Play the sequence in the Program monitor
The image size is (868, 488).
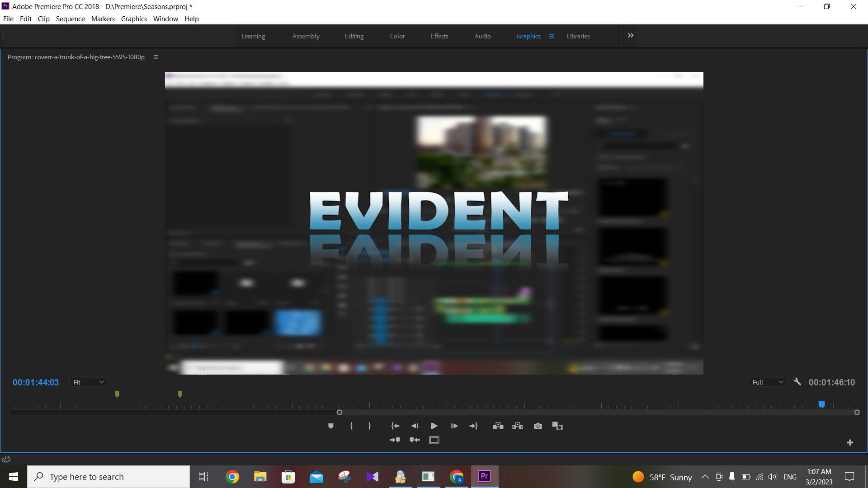434,426
